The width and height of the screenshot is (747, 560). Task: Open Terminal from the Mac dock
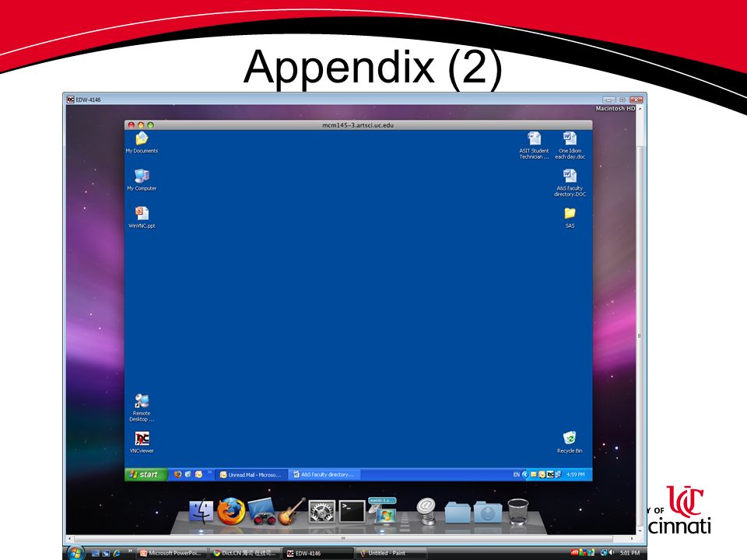click(x=352, y=512)
